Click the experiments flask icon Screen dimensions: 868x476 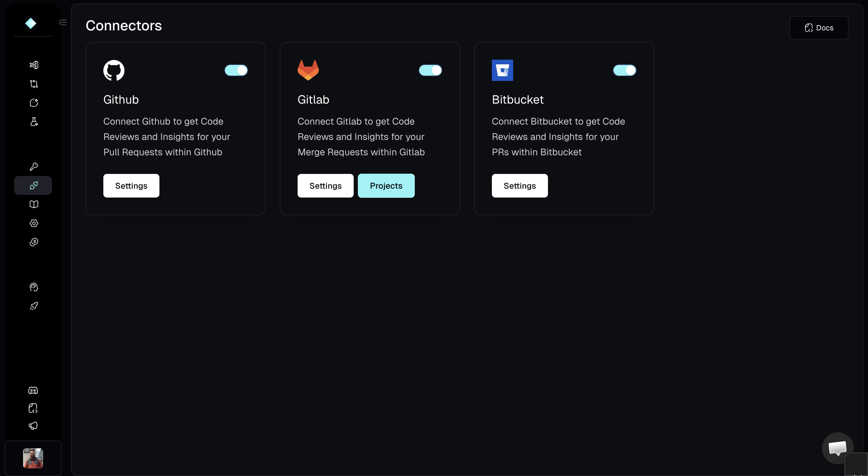(33, 122)
